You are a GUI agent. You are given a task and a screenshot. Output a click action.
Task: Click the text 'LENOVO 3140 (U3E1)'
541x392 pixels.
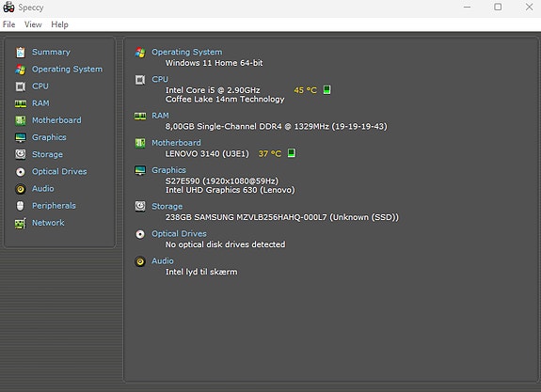(207, 154)
